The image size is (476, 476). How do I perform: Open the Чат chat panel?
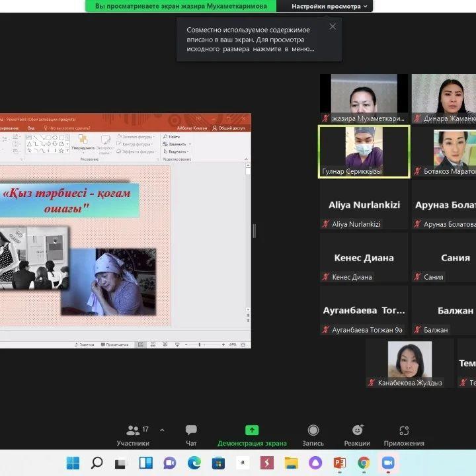pyautogui.click(x=191, y=435)
